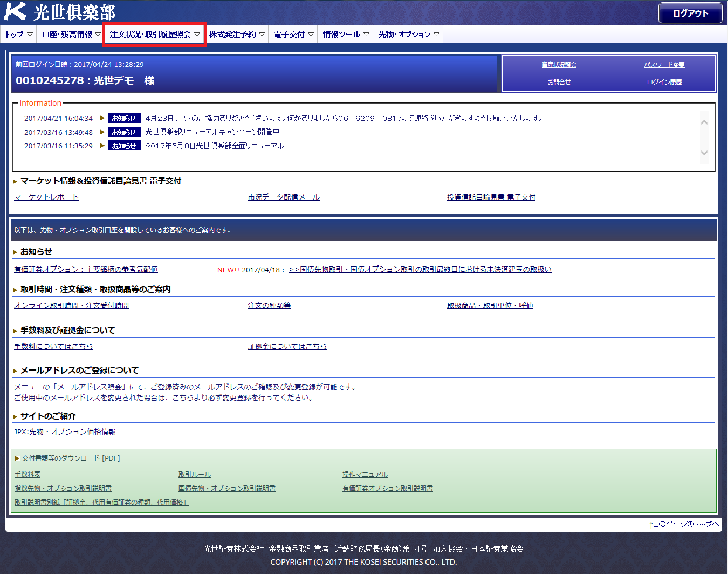The width and height of the screenshot is (728, 576).
Task: Open 取扱商品・取引単位・呼値 link
Action: click(490, 305)
